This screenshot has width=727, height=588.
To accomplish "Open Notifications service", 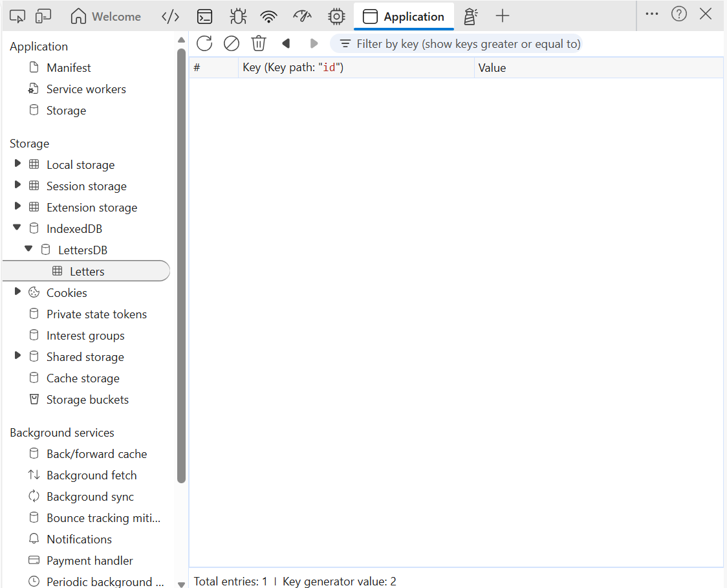I will coord(79,539).
